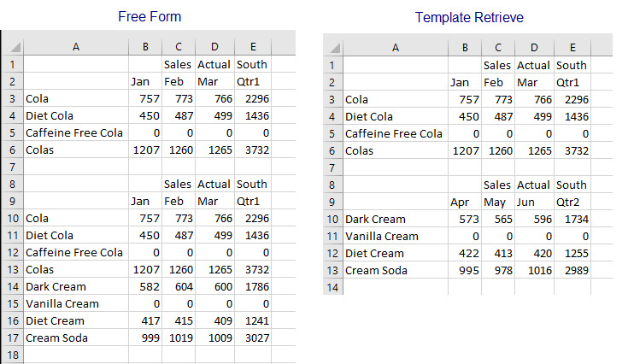Image resolution: width=634 pixels, height=364 pixels.
Task: Select column E header in Template Retrieve sheet
Action: (x=572, y=48)
